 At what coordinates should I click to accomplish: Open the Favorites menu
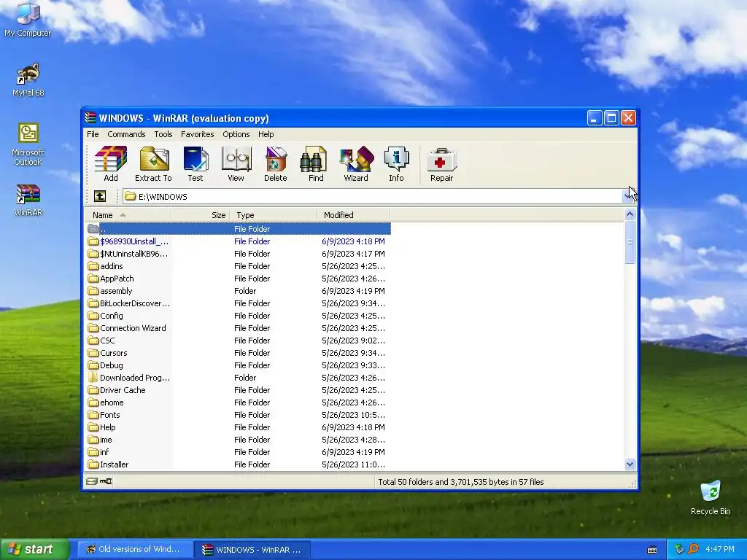click(197, 134)
